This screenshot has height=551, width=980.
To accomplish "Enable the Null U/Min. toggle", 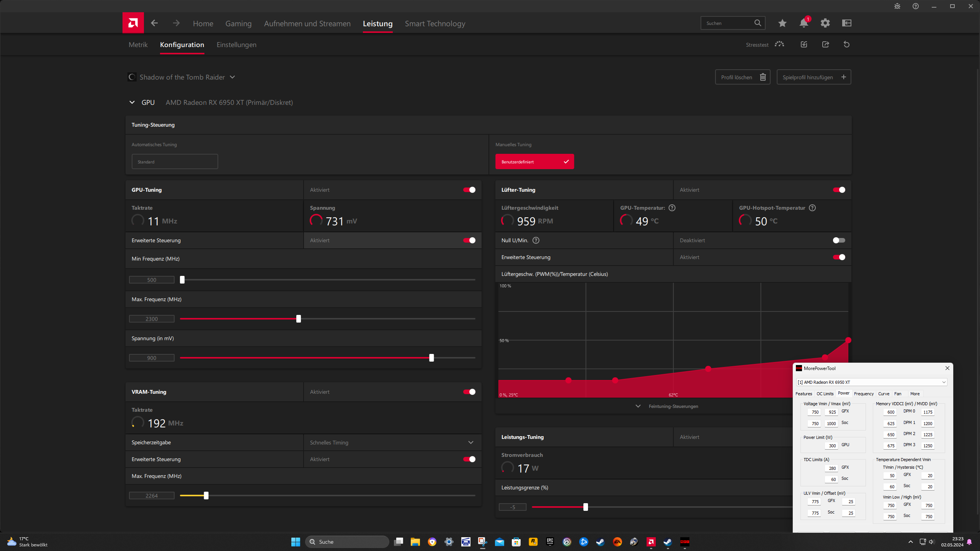I will pos(838,240).
